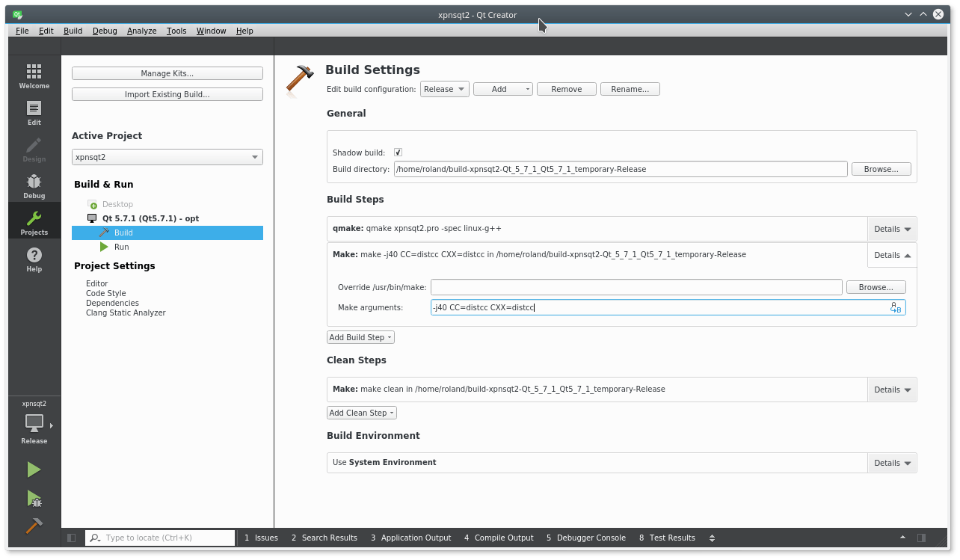Screen dimensions: 960x560
Task: Open the Add Build Step dropdown
Action: tap(360, 337)
